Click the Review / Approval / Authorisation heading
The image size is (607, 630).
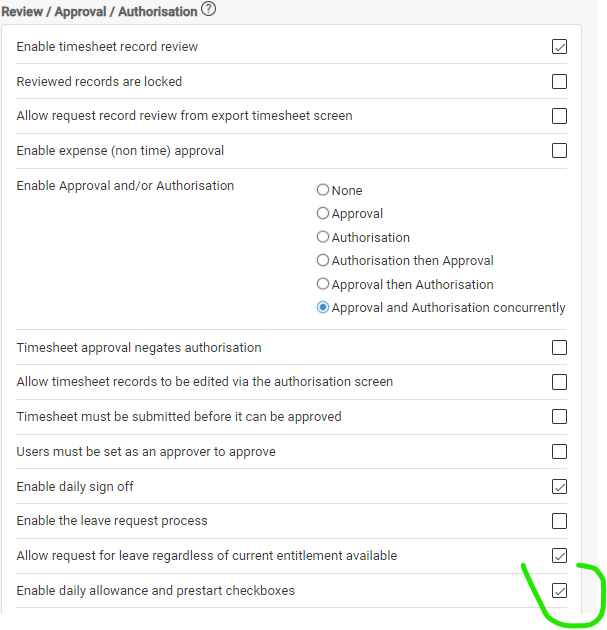click(99, 12)
